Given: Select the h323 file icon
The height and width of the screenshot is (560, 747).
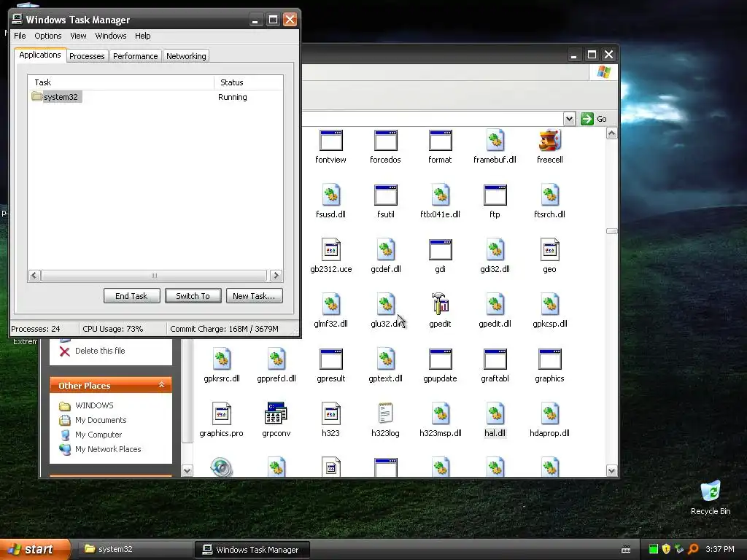Looking at the screenshot, I should (330, 414).
